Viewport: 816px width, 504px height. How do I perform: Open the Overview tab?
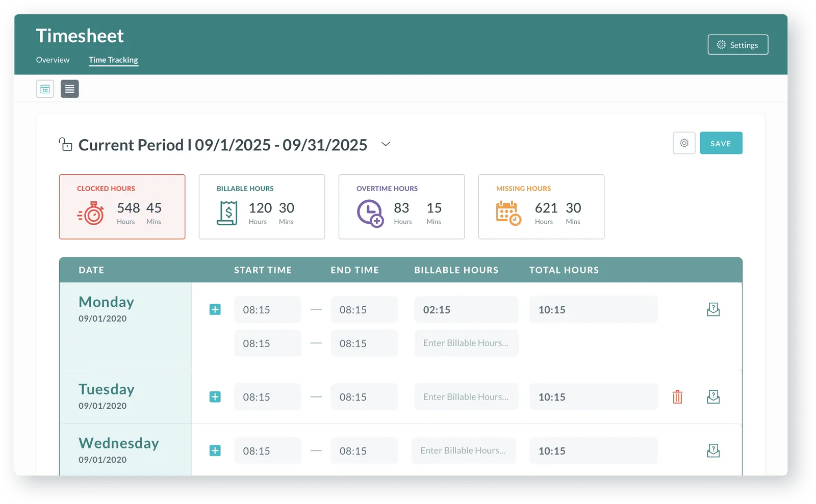pyautogui.click(x=53, y=60)
